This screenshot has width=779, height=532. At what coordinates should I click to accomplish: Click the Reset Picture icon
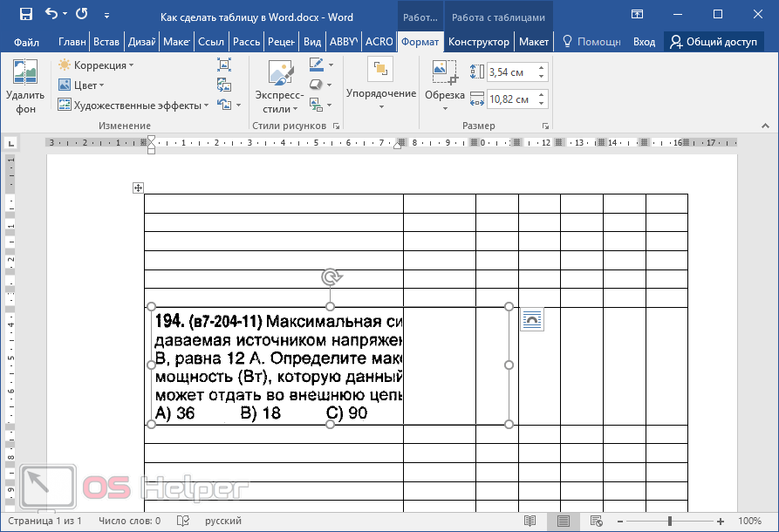(x=226, y=105)
